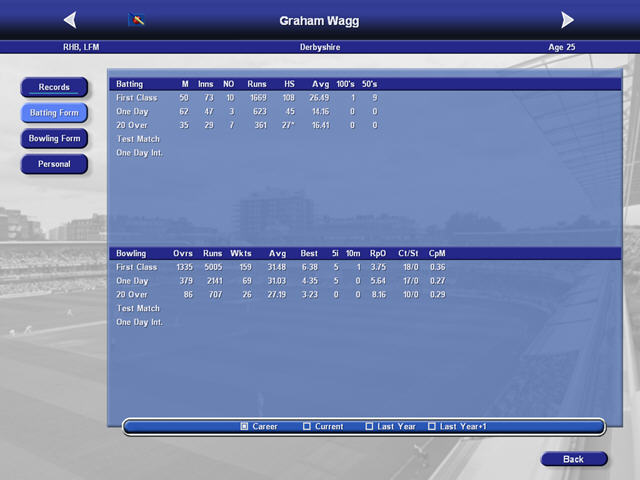This screenshot has width=640, height=480.
Task: Select the Career stats option
Action: (245, 427)
